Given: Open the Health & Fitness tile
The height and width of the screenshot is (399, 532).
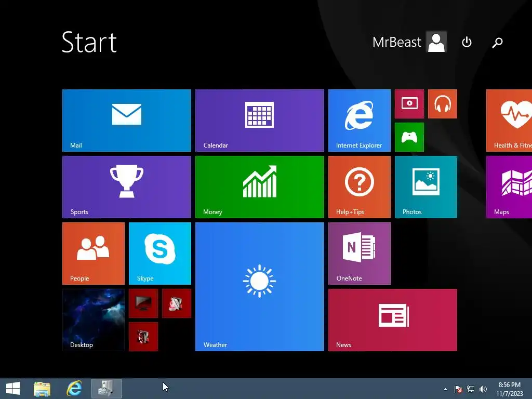Looking at the screenshot, I should coord(509,121).
